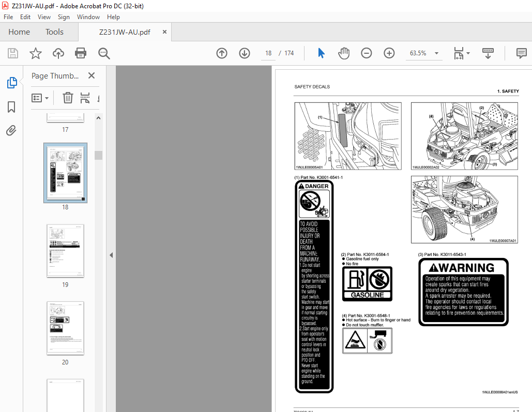Select page 18 thumbnail
The height and width of the screenshot is (412, 532).
(x=65, y=173)
